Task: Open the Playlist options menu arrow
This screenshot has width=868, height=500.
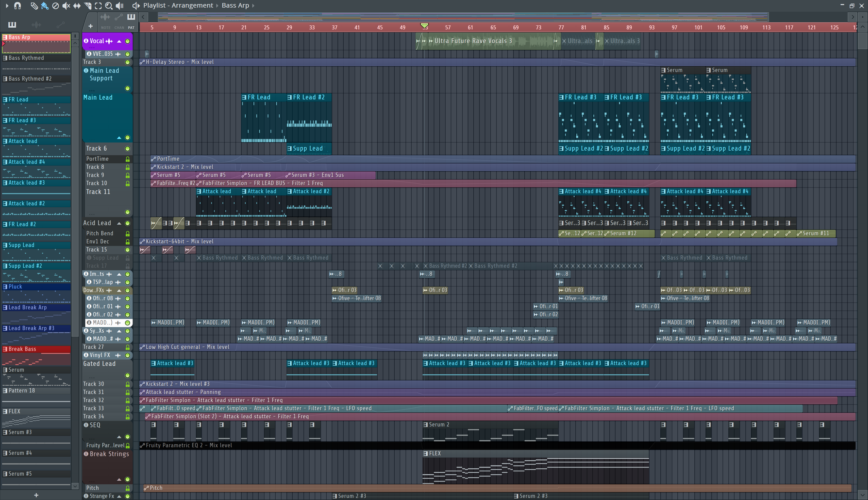Action: [7, 6]
